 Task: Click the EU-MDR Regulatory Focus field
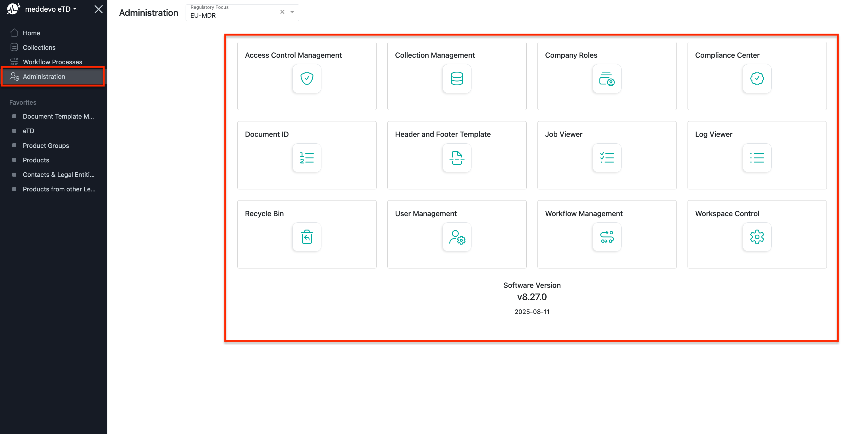(242, 13)
